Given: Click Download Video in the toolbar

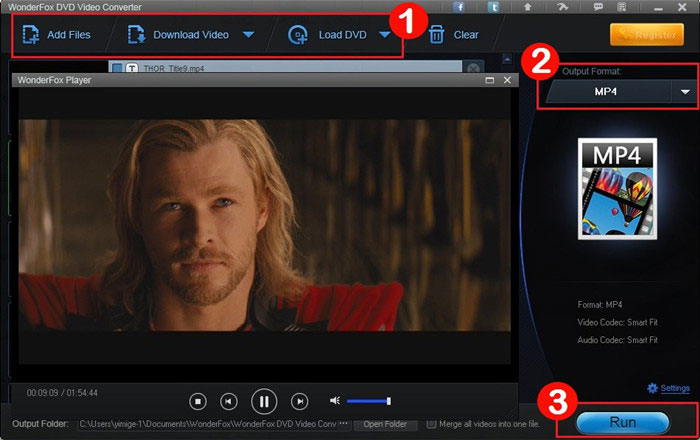Looking at the screenshot, I should 179,35.
